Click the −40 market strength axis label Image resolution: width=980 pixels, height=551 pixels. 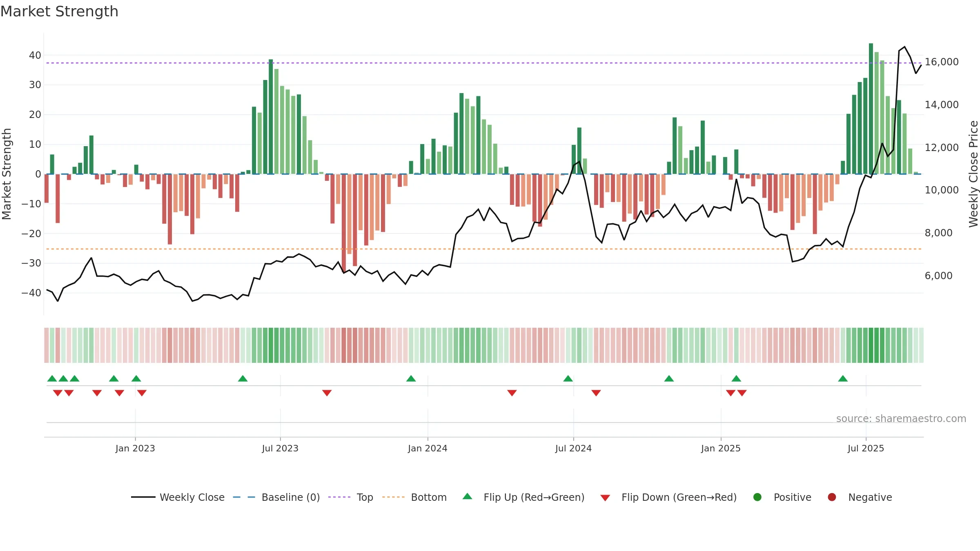coord(31,293)
